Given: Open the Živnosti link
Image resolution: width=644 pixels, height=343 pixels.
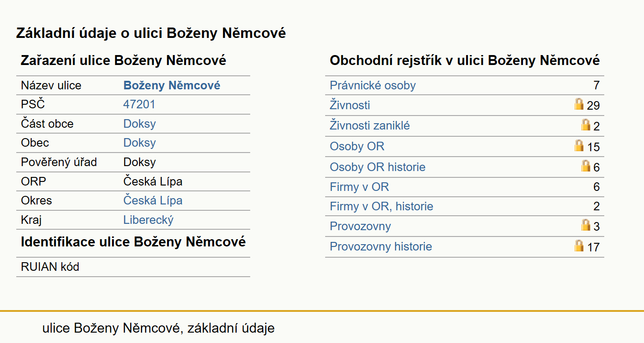Looking at the screenshot, I should pos(350,105).
